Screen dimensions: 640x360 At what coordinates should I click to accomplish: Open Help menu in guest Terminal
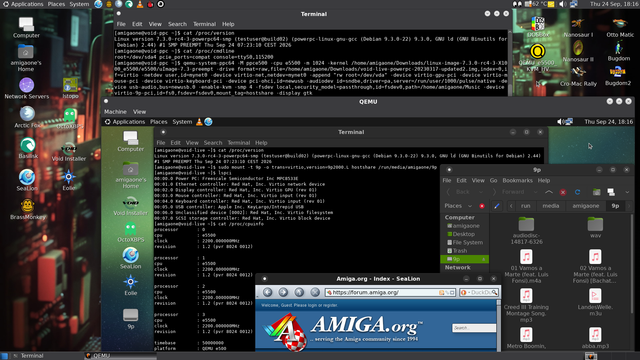[261, 143]
